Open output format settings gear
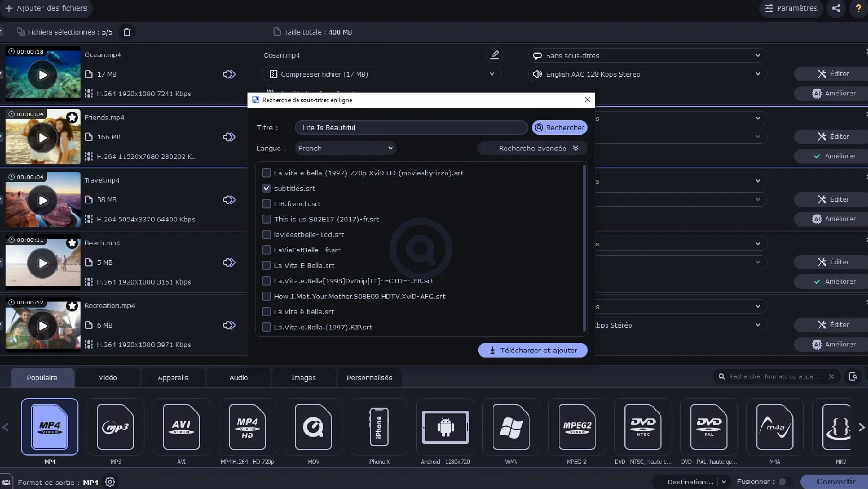 pyautogui.click(x=110, y=482)
